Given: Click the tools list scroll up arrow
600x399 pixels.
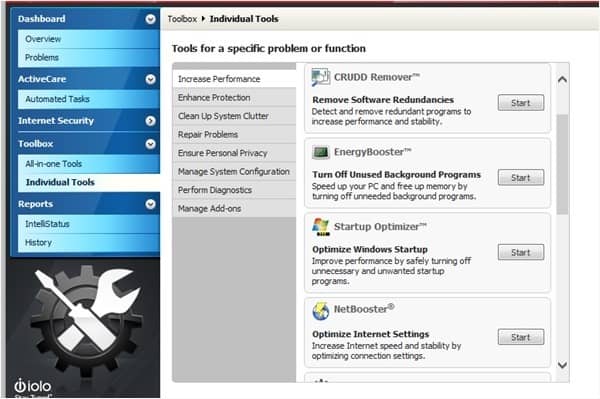Looking at the screenshot, I should point(562,80).
